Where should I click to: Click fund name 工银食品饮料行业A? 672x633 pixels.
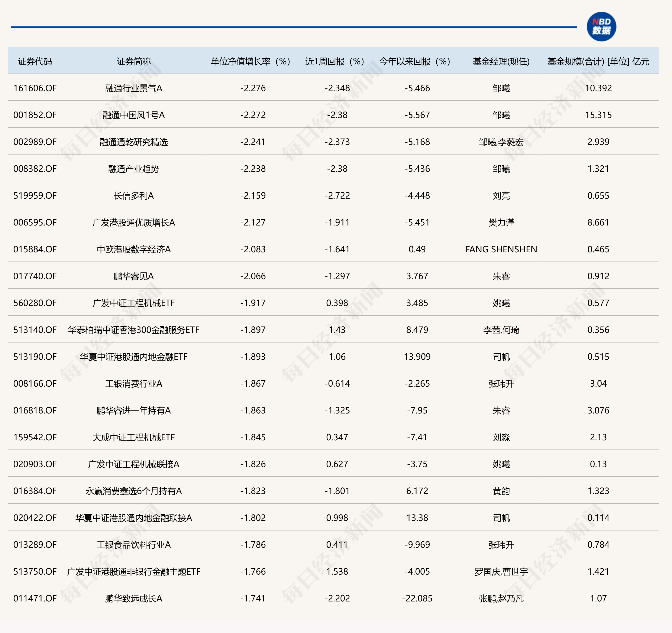tap(133, 545)
